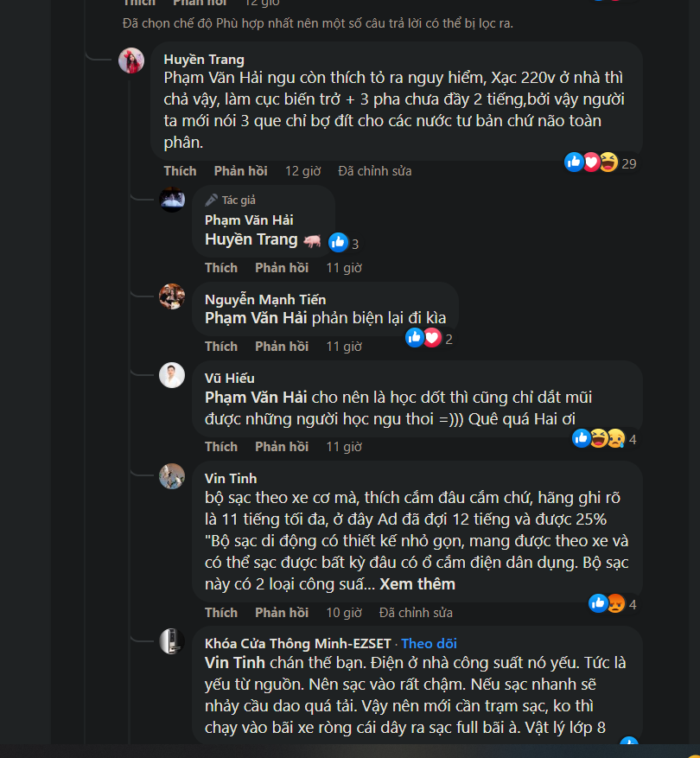Reply to Huyền Trang's comment via Phản hồi
The width and height of the screenshot is (700, 758).
coord(240,171)
